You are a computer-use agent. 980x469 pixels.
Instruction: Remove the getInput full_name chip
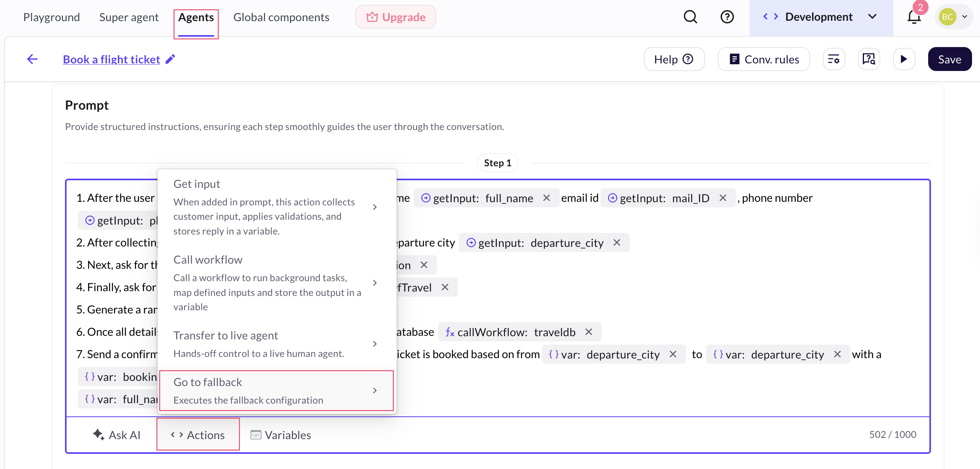click(547, 198)
